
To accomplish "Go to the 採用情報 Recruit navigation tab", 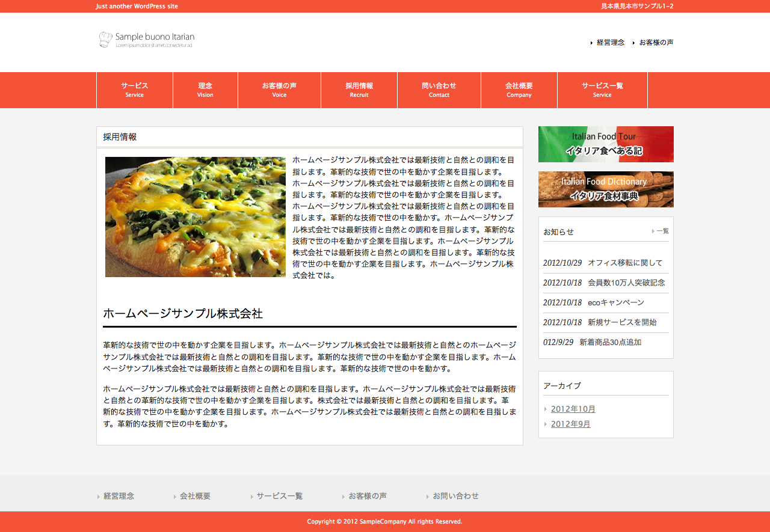I will pyautogui.click(x=359, y=90).
